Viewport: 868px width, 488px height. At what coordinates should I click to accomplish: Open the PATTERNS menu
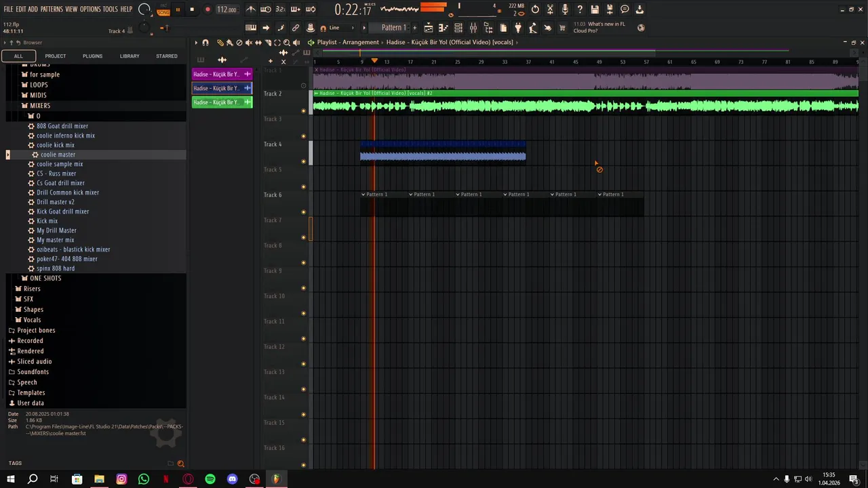point(52,9)
